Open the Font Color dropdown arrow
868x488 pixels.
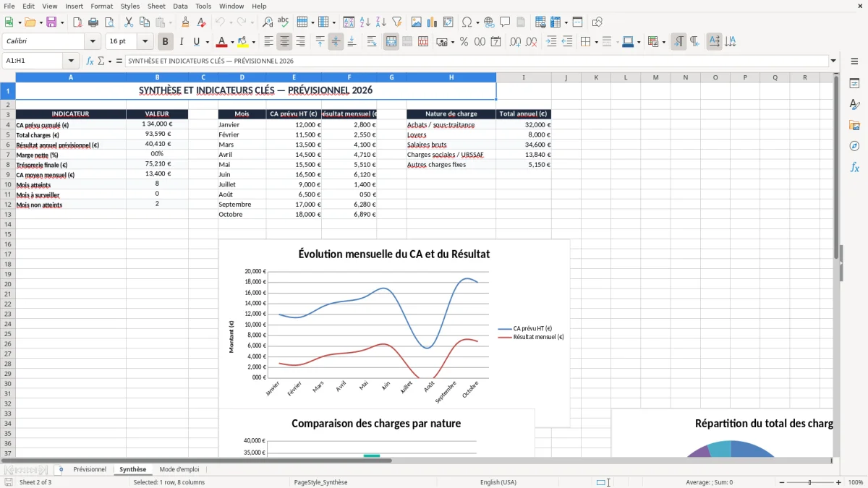point(233,42)
